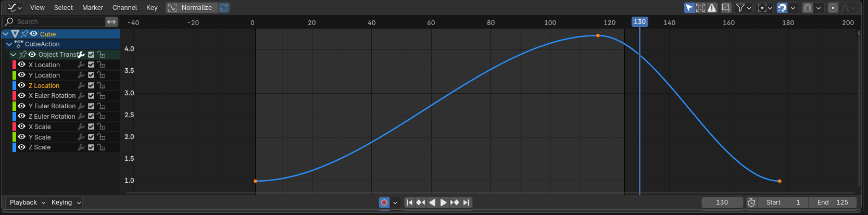Open the Marker menu
This screenshot has height=215, width=868.
[x=93, y=8]
